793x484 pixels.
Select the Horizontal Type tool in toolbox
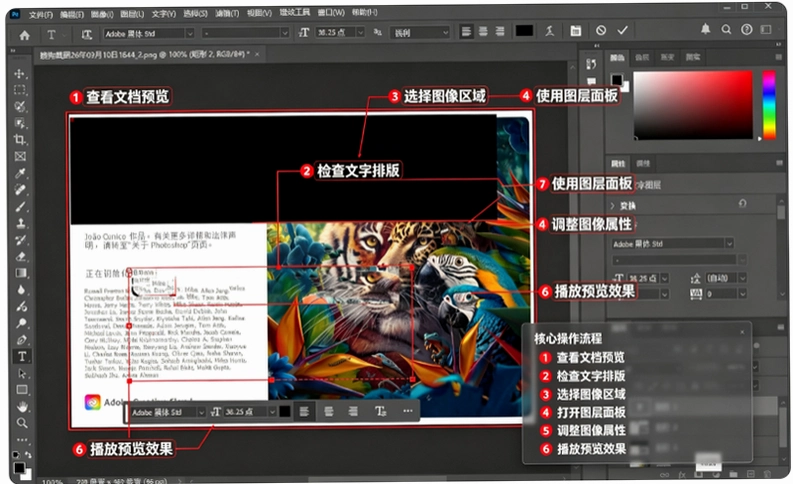click(x=22, y=357)
